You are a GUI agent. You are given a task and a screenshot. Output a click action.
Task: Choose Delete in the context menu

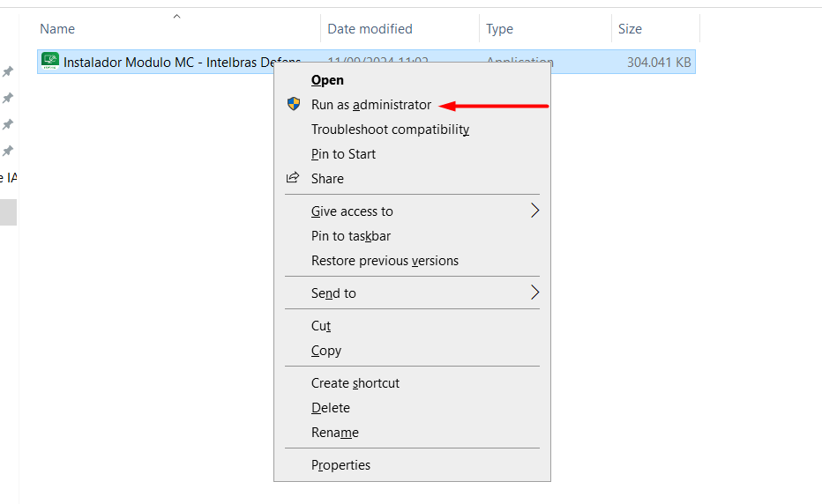click(331, 408)
